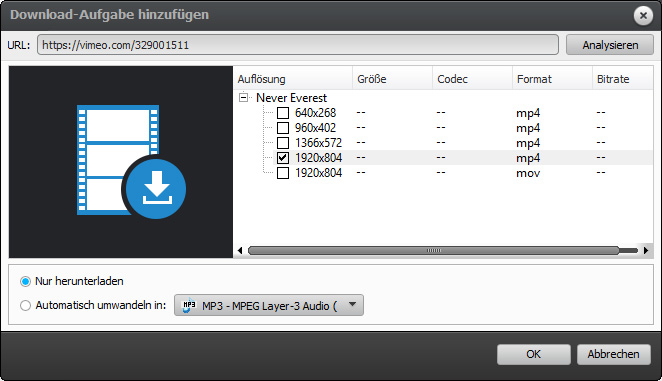
Task: Select Automatisch umwandeln in radio button
Action: pos(25,305)
